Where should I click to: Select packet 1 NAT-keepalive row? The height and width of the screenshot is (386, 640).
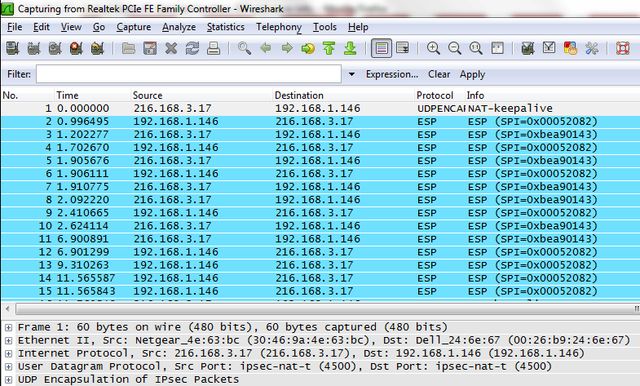pos(320,109)
